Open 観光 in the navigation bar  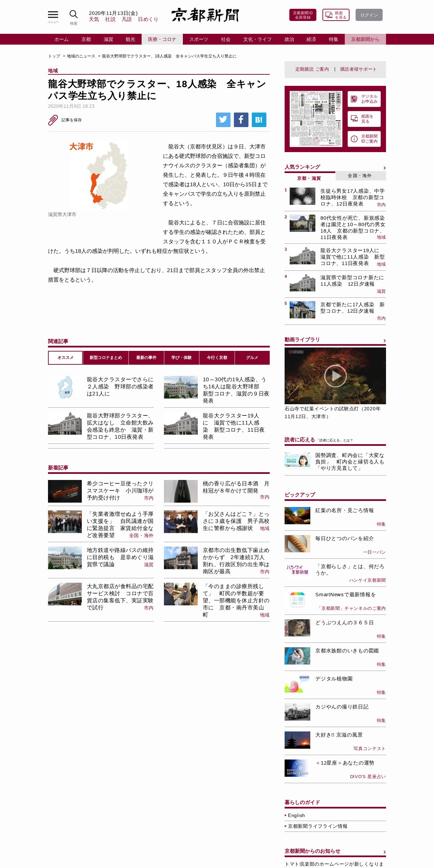pyautogui.click(x=130, y=39)
